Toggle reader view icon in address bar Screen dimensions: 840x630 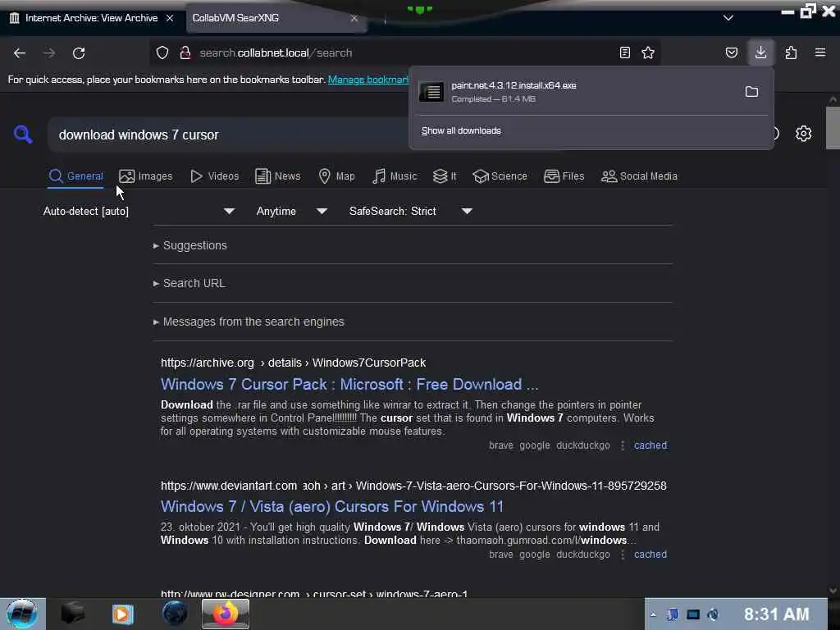point(624,52)
